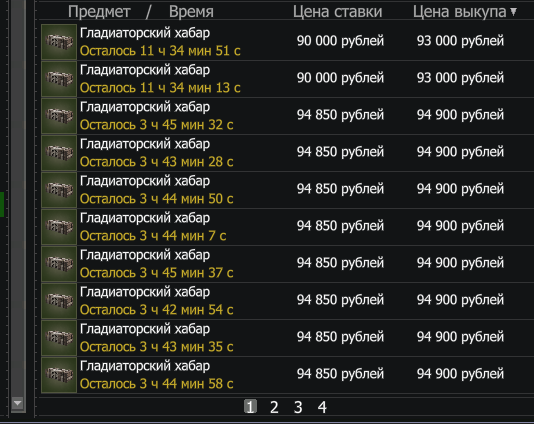Sort by Предмет column header
The width and height of the screenshot is (534, 424).
coord(99,12)
